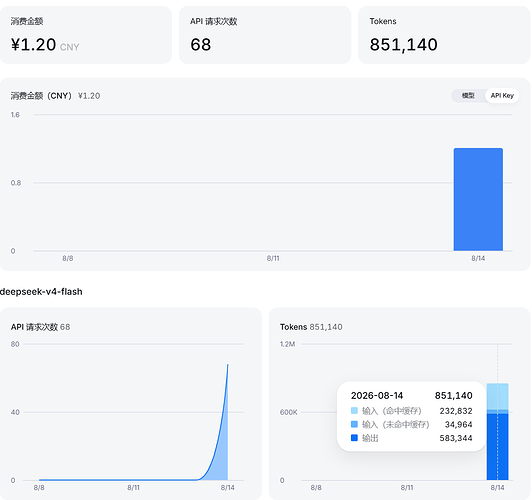
Task: Click the 8/14 blue bar in cost chart
Action: click(478, 199)
